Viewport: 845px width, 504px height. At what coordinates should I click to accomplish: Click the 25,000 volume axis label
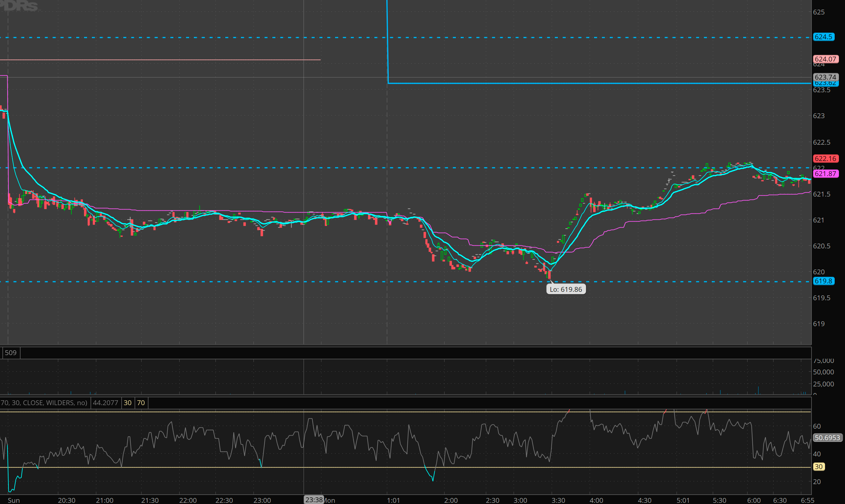[x=823, y=384]
